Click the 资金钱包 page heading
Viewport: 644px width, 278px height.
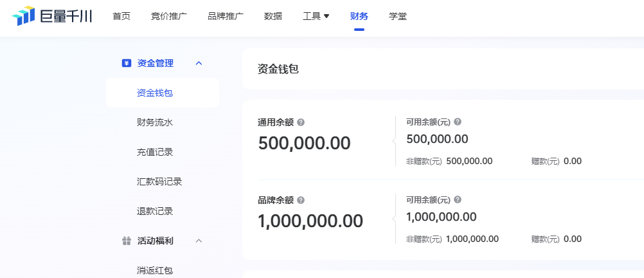278,69
